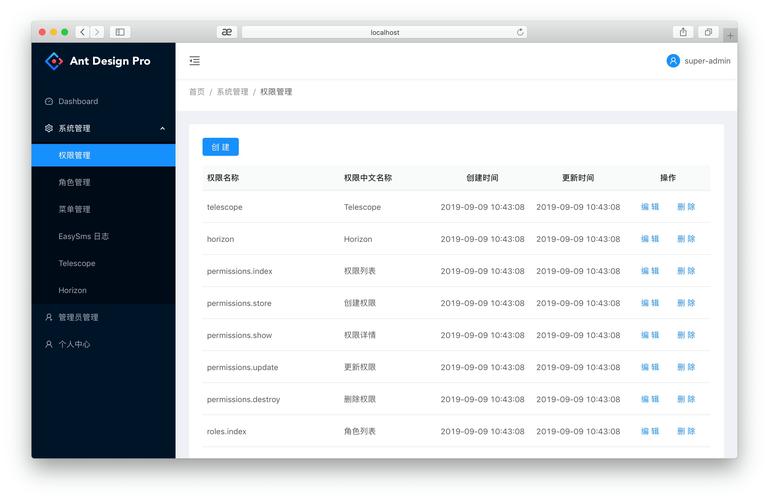
Task: Collapse the 系统管理 submenu chevron
Action: pos(162,128)
